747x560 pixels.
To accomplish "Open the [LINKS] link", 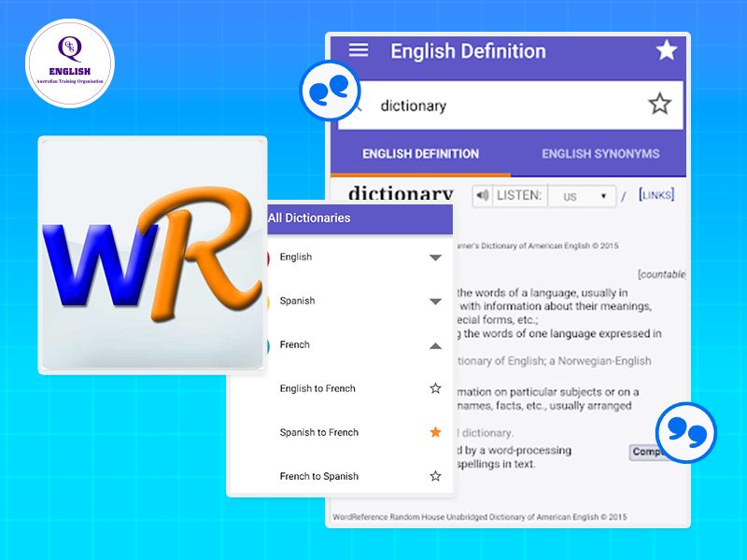I will (x=656, y=195).
